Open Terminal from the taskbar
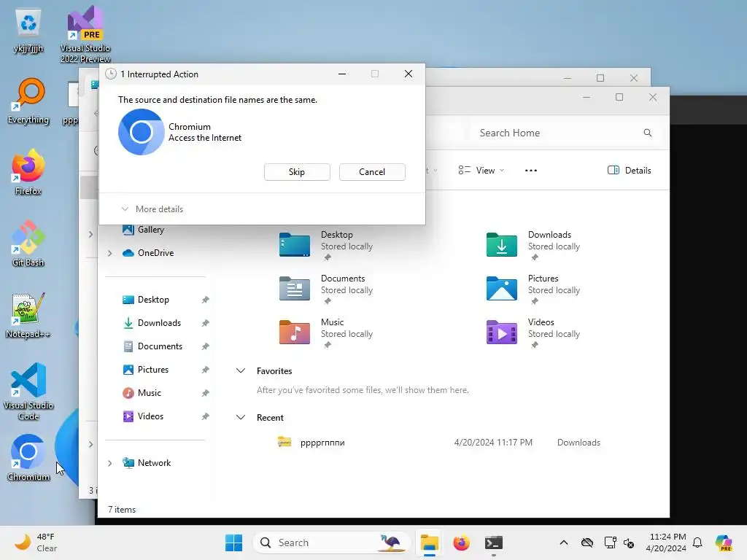 point(494,542)
